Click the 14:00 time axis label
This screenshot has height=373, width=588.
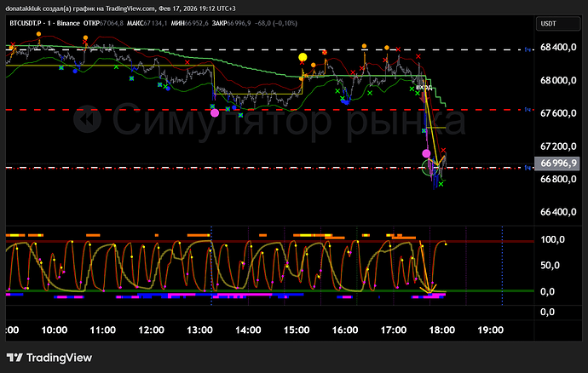(248, 329)
